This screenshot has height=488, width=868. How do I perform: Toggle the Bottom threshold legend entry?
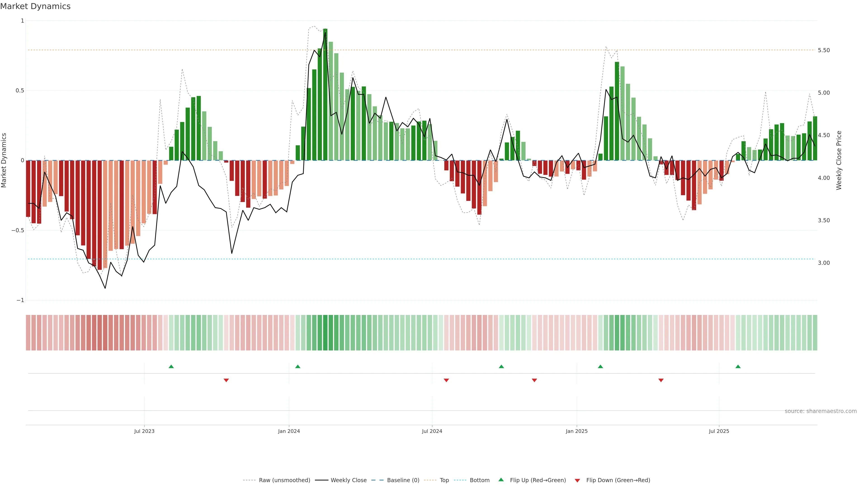pos(479,480)
